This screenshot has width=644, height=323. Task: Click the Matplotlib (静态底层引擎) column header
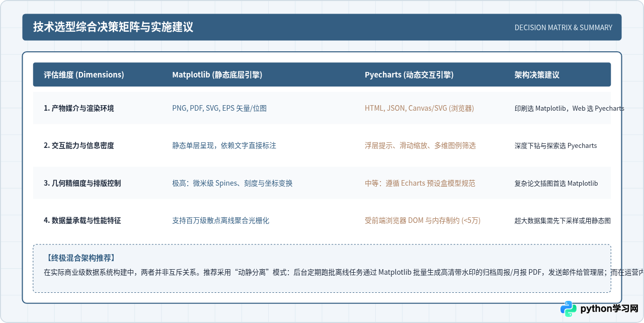pos(217,74)
